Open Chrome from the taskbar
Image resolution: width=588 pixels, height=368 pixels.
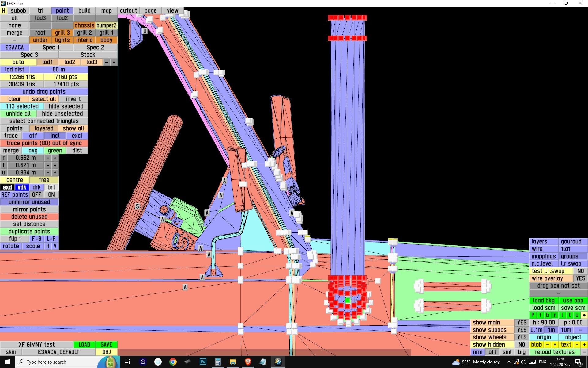pos(173,362)
